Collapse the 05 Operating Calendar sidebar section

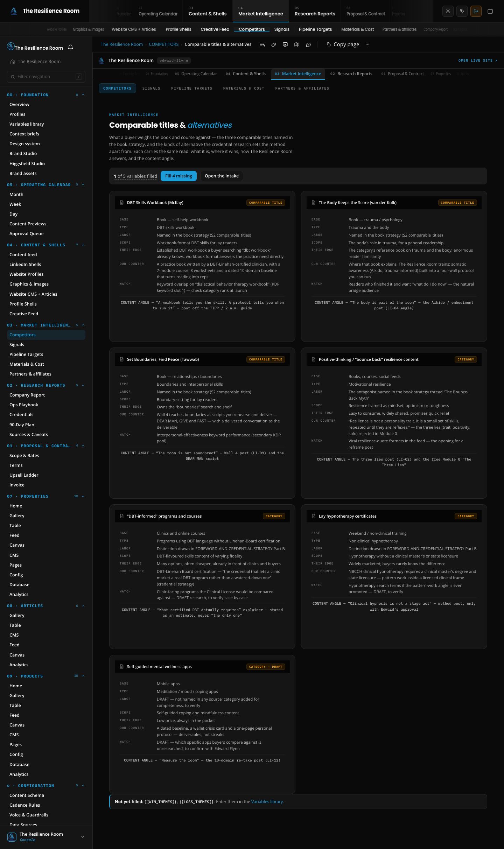pos(83,185)
